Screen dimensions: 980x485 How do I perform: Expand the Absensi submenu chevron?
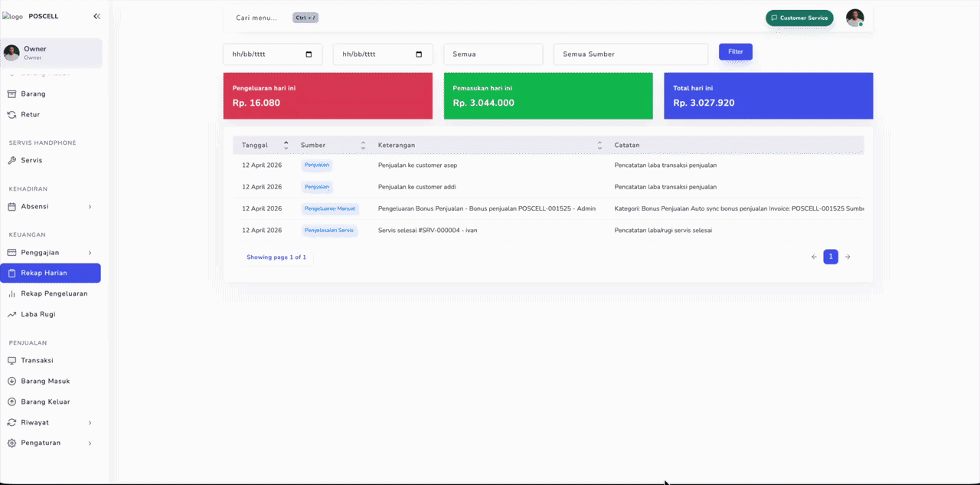point(90,207)
